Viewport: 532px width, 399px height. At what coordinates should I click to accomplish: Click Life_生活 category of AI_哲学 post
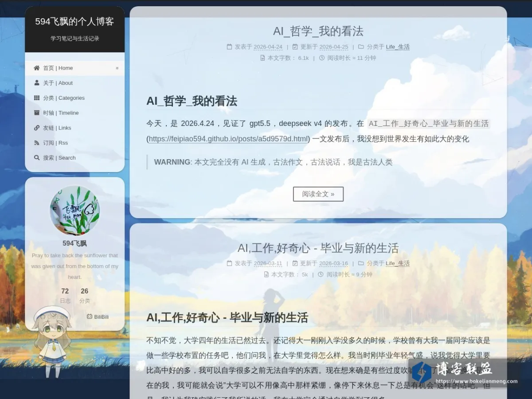pyautogui.click(x=398, y=47)
